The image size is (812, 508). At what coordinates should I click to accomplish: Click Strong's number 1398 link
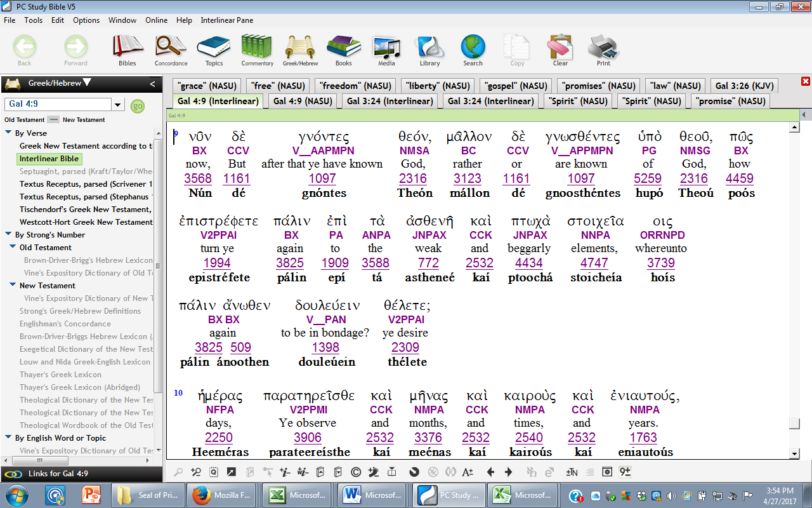tap(325, 347)
